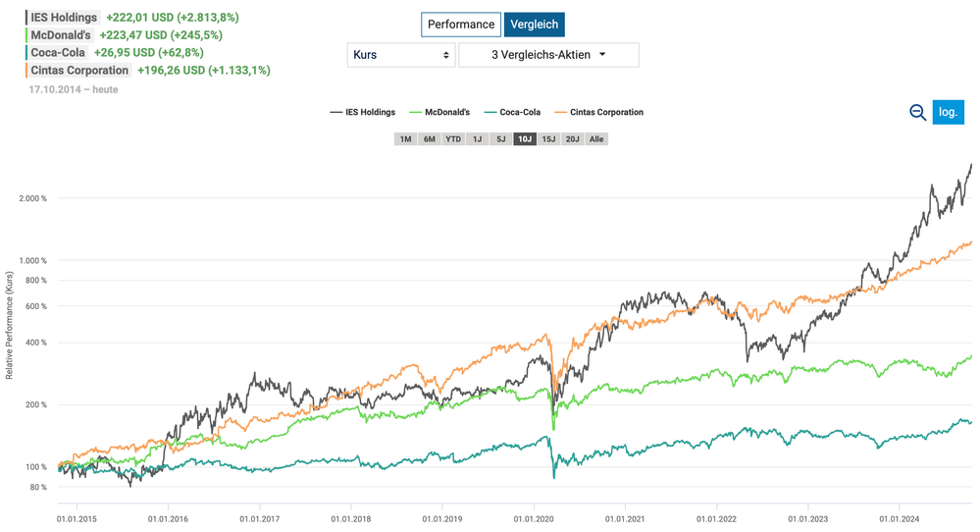Select the Vergleich tab

pos(535,25)
